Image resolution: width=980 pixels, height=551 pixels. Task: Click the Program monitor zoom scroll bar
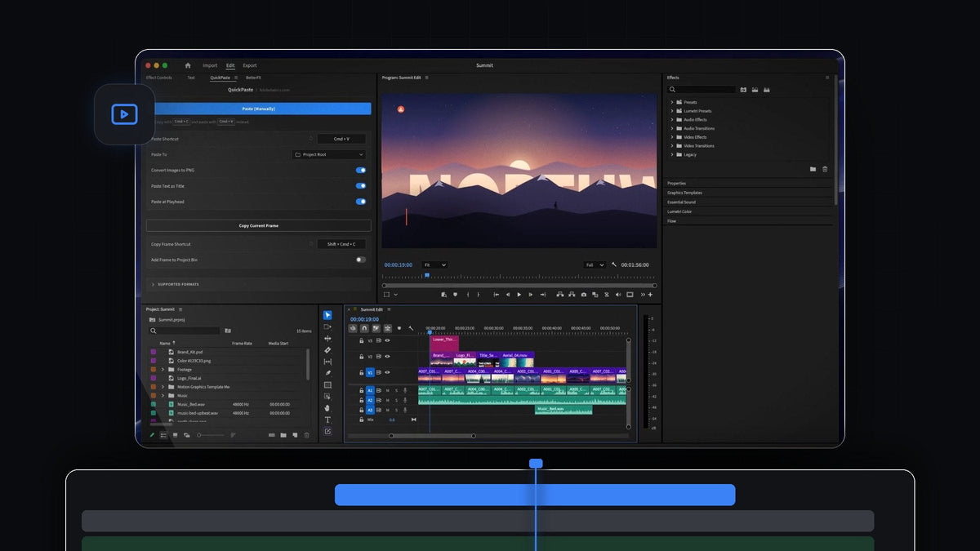pyautogui.click(x=519, y=285)
